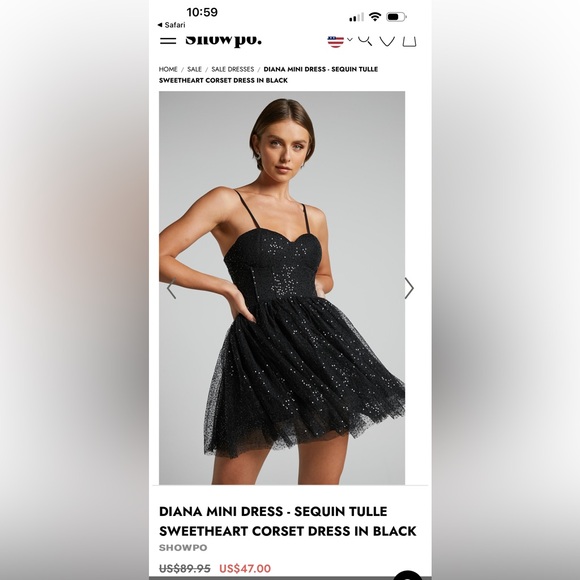Show next product image with right arrow
The height and width of the screenshot is (580, 580).
click(409, 288)
